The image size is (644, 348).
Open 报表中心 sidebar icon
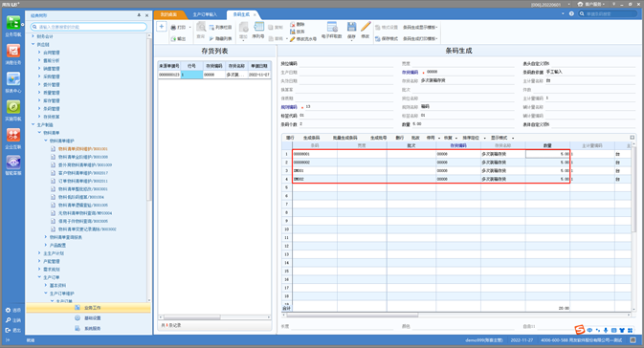coord(13,78)
